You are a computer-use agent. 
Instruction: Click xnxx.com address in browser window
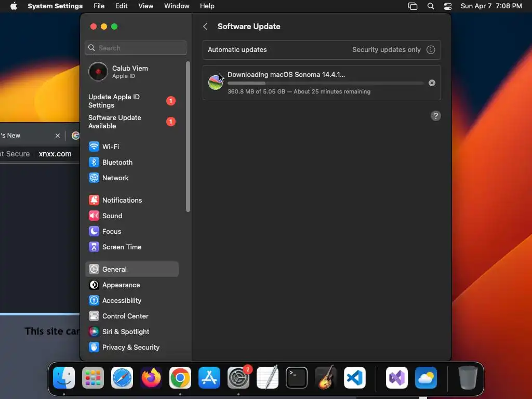55,154
